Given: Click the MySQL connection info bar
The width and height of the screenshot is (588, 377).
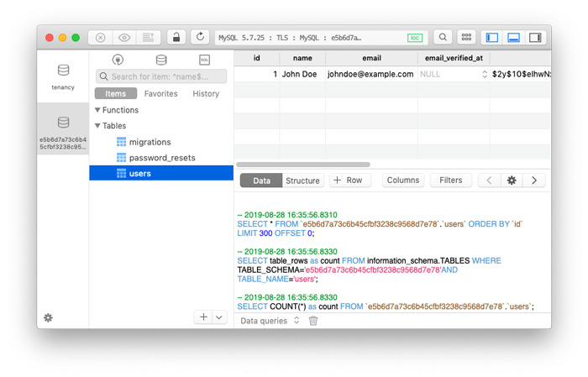Looking at the screenshot, I should pyautogui.click(x=321, y=38).
